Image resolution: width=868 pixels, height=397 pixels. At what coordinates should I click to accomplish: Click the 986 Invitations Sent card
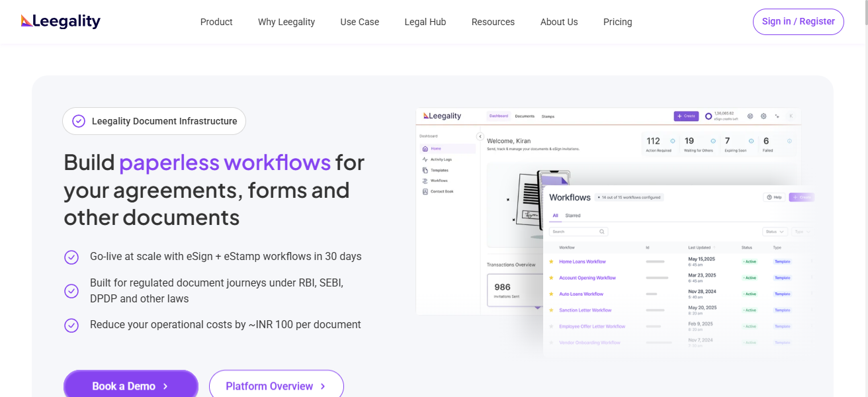pos(515,290)
